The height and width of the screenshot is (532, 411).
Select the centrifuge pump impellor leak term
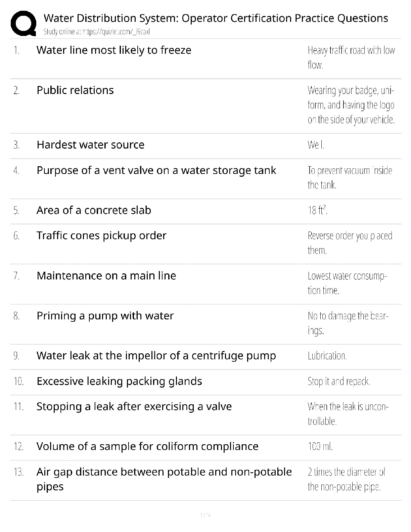pyautogui.click(x=156, y=355)
